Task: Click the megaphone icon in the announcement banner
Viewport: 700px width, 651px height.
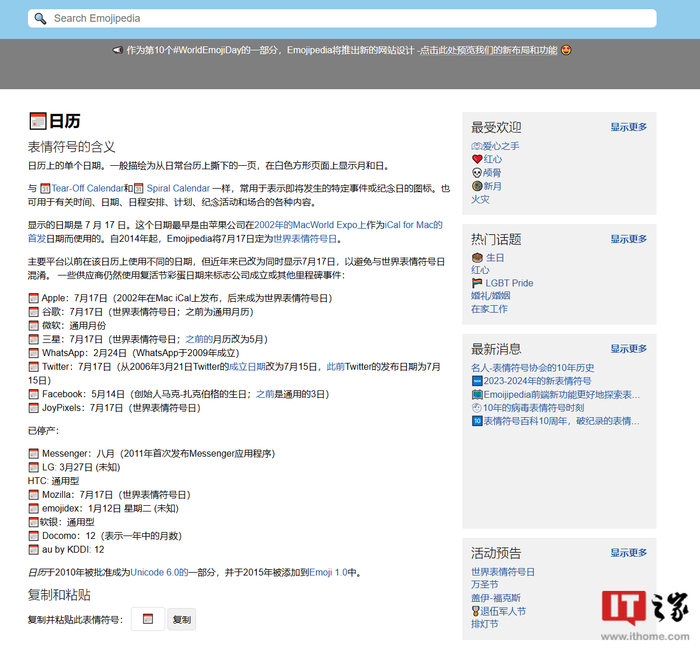Action: 117,50
